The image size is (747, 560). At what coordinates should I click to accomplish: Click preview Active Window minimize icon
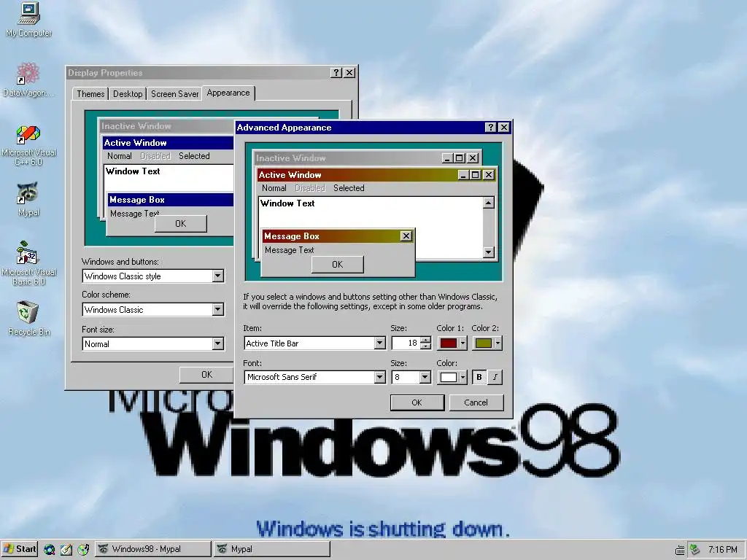[x=463, y=175]
